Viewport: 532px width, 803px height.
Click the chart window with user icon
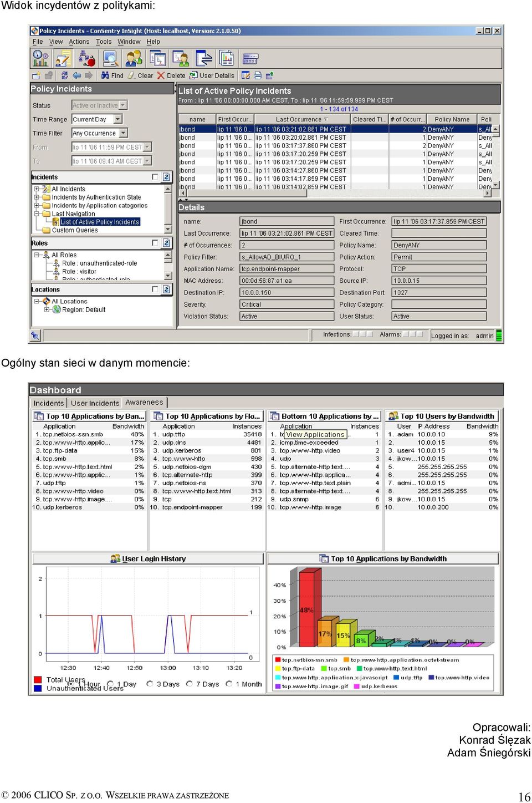coord(181,58)
